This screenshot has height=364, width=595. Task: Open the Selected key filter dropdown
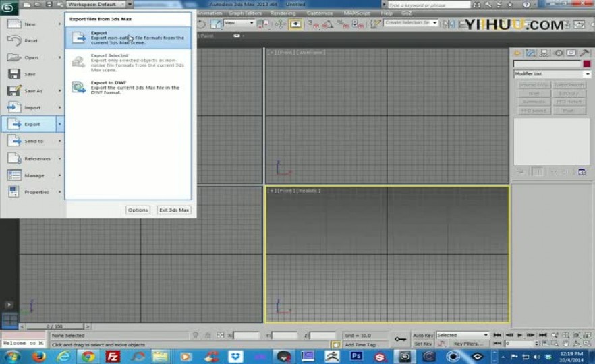[462, 335]
